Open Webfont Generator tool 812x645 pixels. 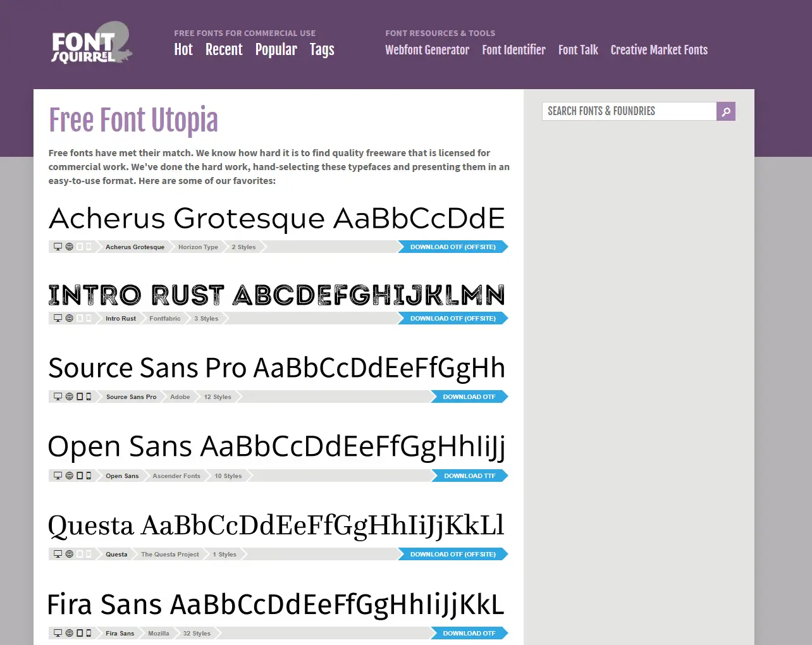tap(428, 49)
